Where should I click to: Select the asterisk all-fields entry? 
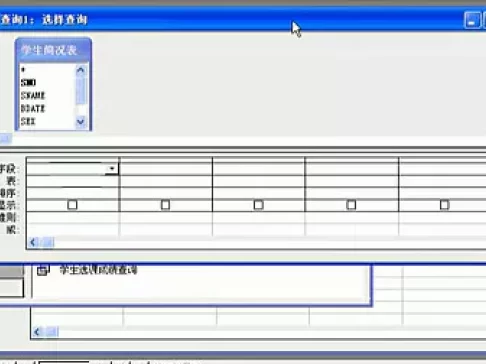(x=23, y=70)
